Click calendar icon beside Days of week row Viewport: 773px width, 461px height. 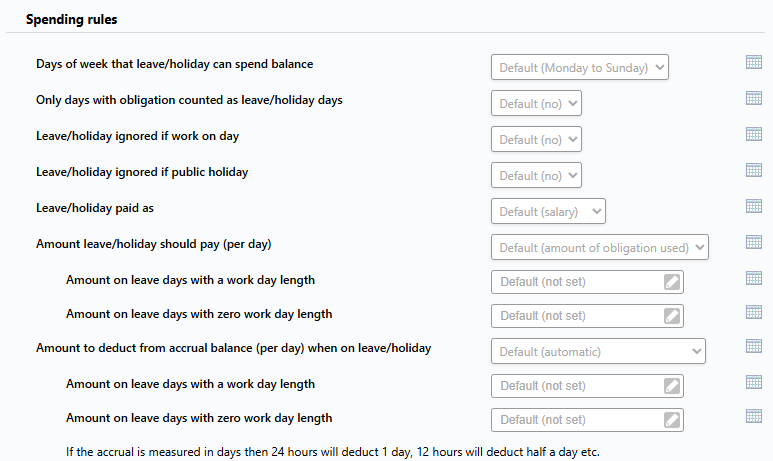tap(754, 62)
